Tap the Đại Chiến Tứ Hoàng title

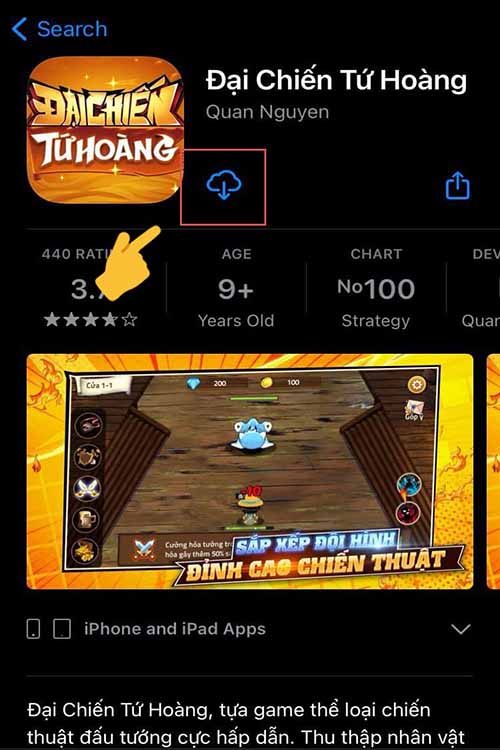(336, 79)
